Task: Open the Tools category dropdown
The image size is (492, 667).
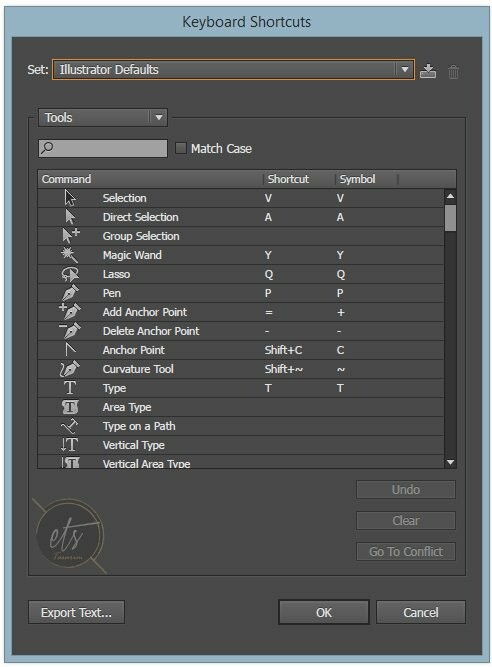Action: point(103,117)
